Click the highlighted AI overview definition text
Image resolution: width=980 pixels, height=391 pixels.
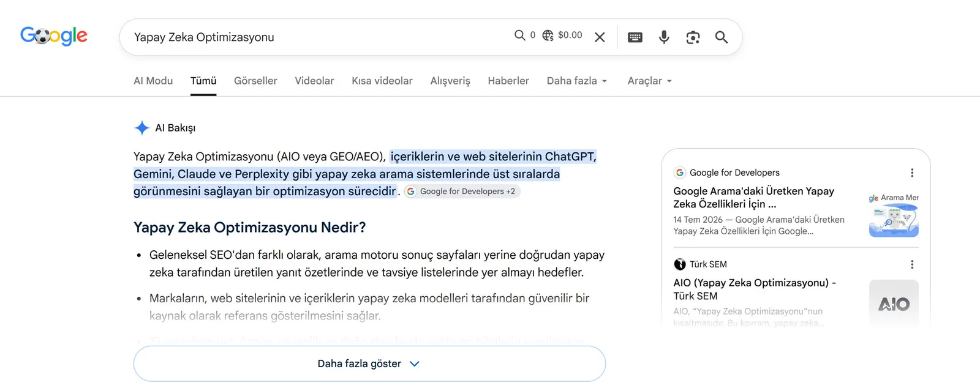[364, 174]
